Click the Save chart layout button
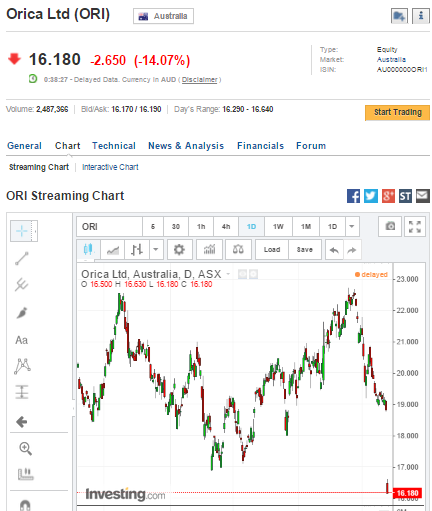This screenshot has width=432, height=511. pos(305,249)
